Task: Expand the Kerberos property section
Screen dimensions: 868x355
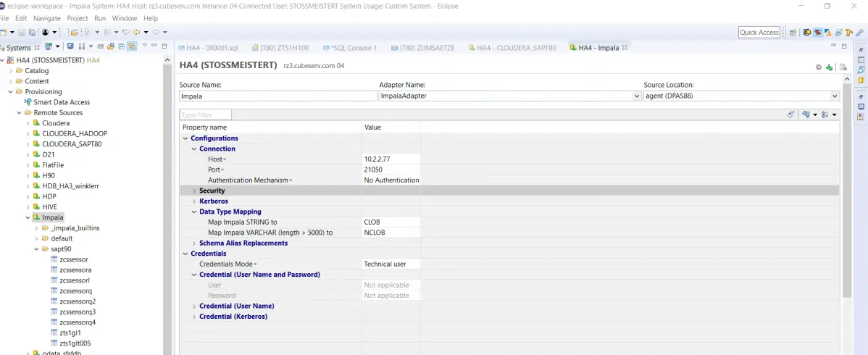Action: [x=194, y=201]
